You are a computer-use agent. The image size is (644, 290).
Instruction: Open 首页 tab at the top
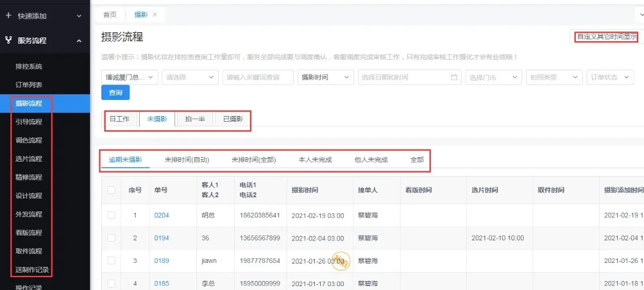[110, 14]
